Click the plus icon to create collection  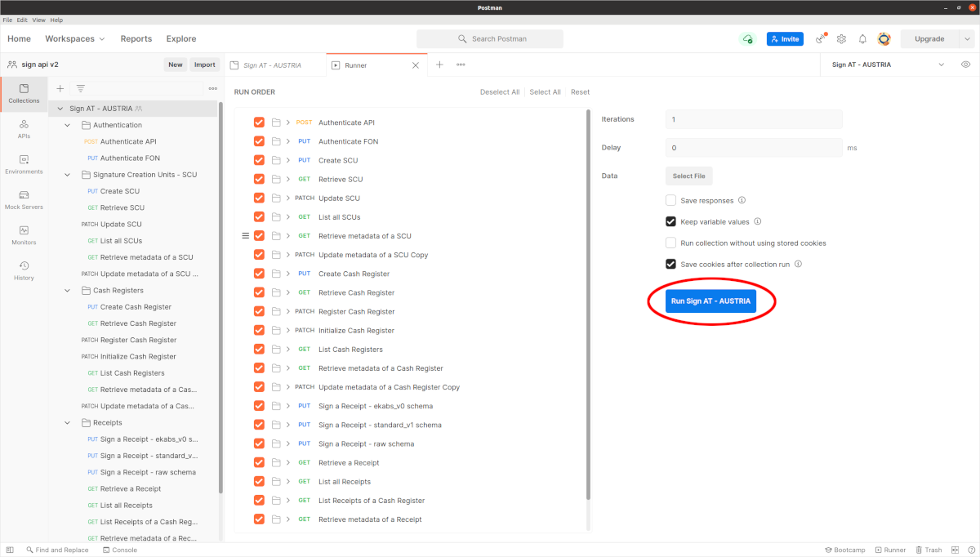(60, 88)
